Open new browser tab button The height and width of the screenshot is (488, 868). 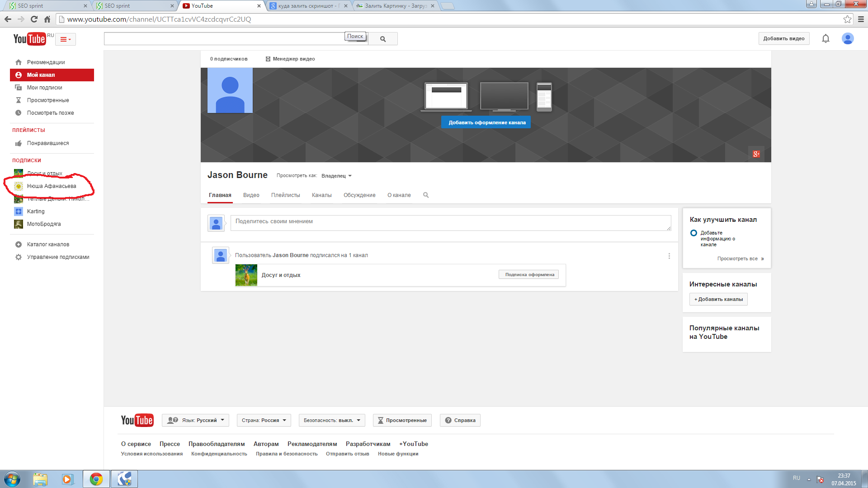click(447, 6)
